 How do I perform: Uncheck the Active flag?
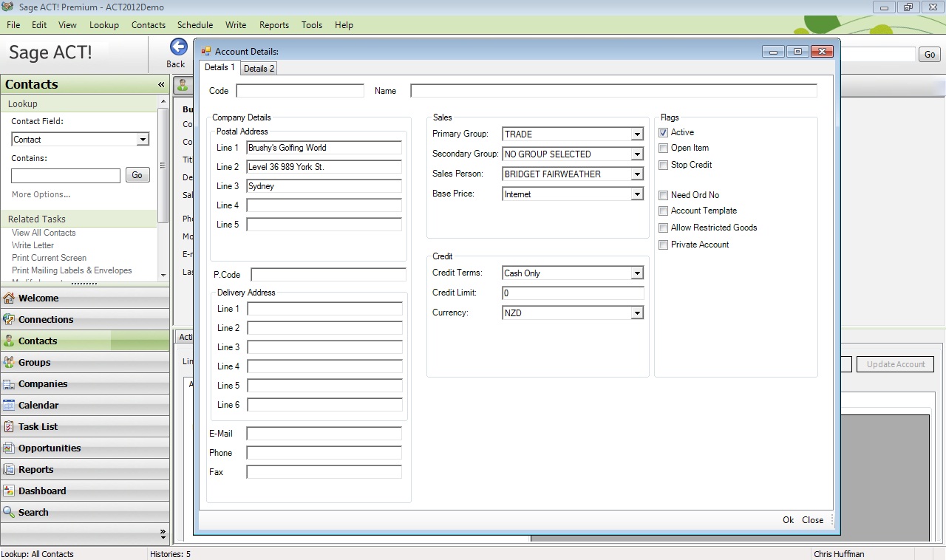(663, 133)
